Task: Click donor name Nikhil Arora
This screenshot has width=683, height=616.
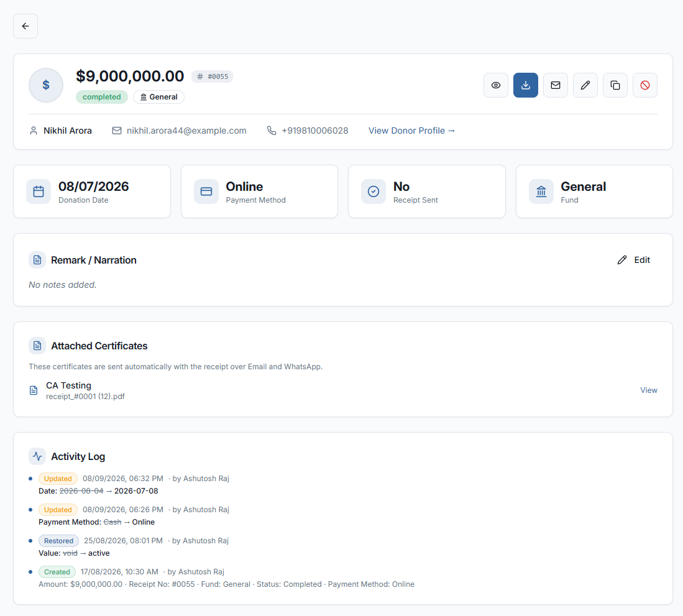Action: [68, 131]
